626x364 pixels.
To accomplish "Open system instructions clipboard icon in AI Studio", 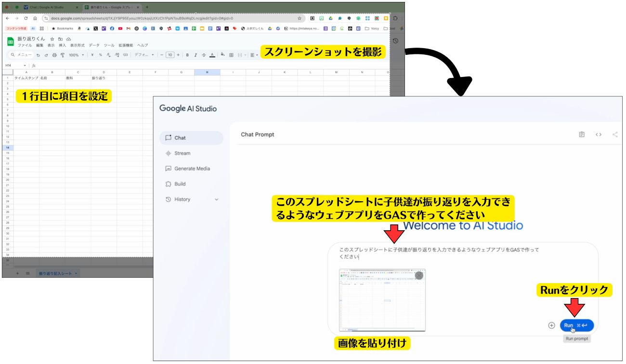I will [582, 134].
